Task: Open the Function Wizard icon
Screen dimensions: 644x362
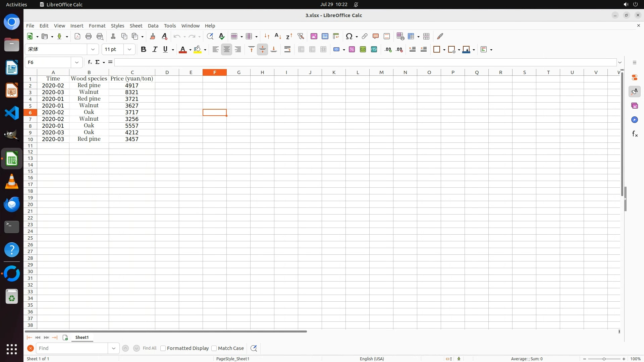Action: coord(90,62)
